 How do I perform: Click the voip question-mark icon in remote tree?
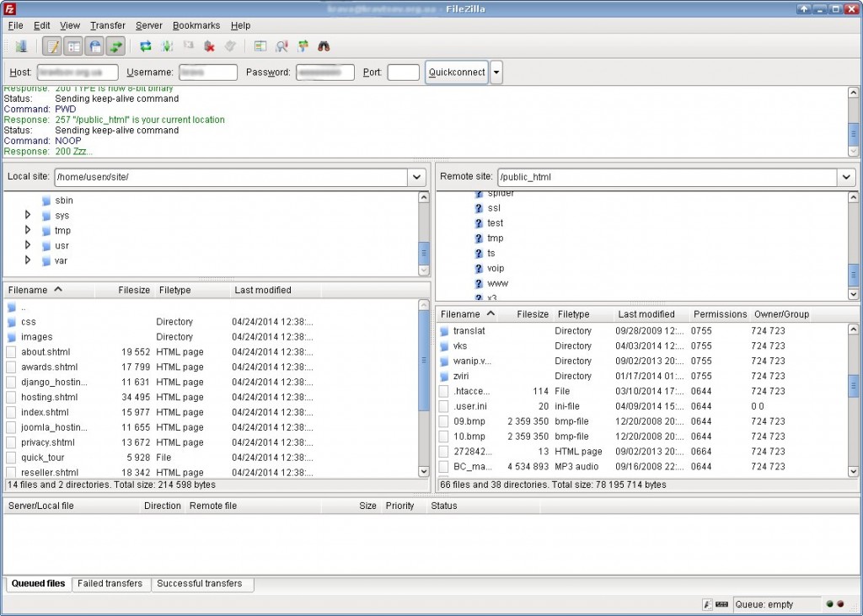(x=479, y=269)
